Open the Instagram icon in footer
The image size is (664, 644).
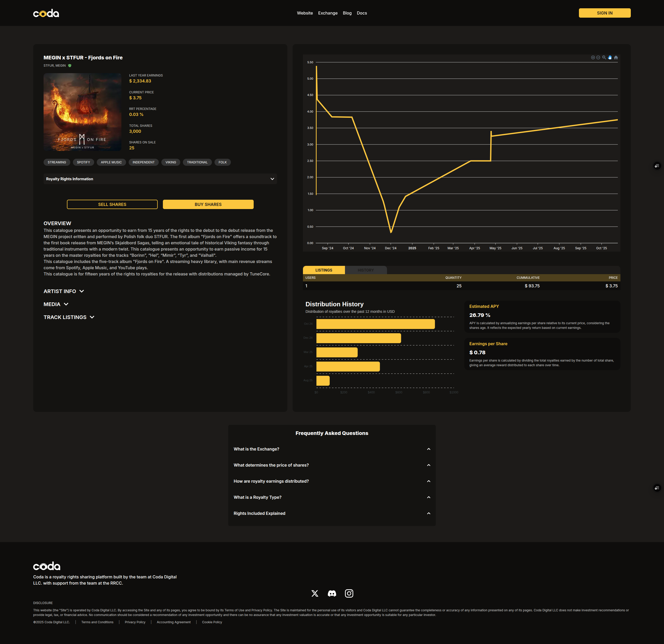[349, 593]
